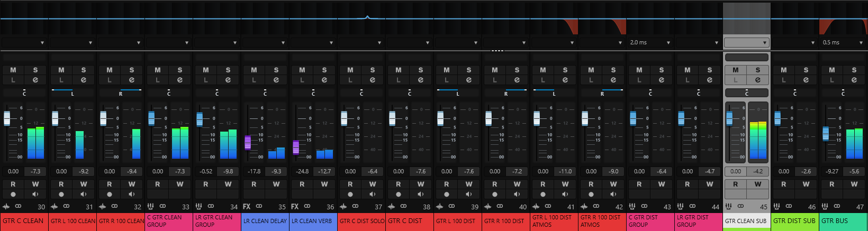Turn on monitor speaker for GTR C DIST
The width and height of the screenshot is (868, 231).
coord(421,194)
